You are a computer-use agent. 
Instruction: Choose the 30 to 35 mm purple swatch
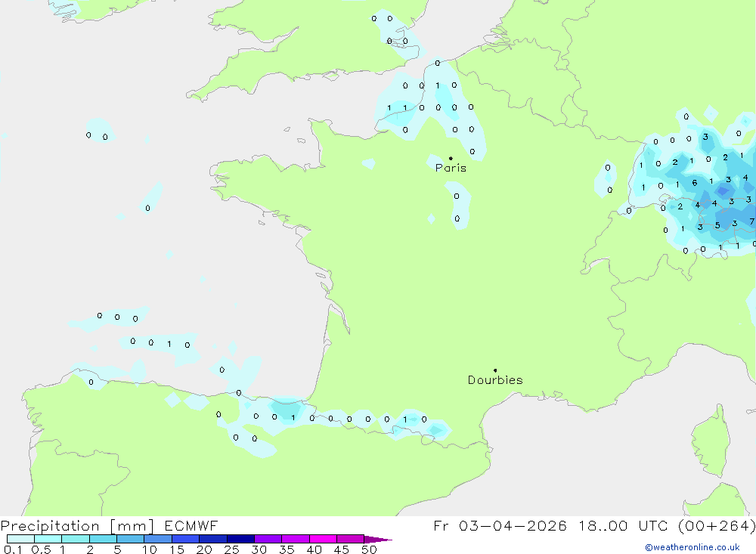[268, 539]
